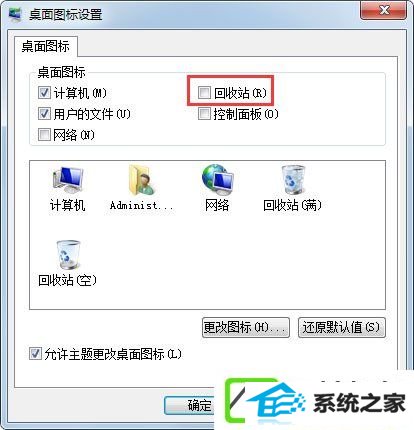
Task: Open the 更改图标(H)... button
Action: click(x=246, y=327)
